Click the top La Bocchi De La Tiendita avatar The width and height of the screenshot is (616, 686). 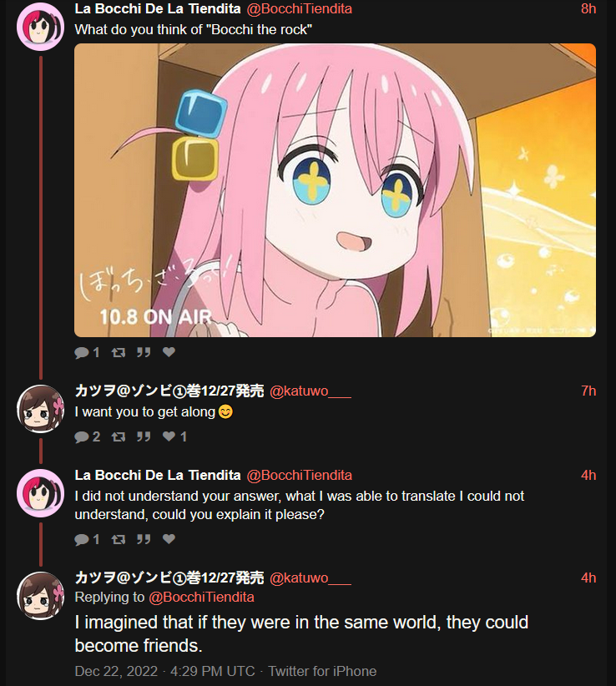40,26
